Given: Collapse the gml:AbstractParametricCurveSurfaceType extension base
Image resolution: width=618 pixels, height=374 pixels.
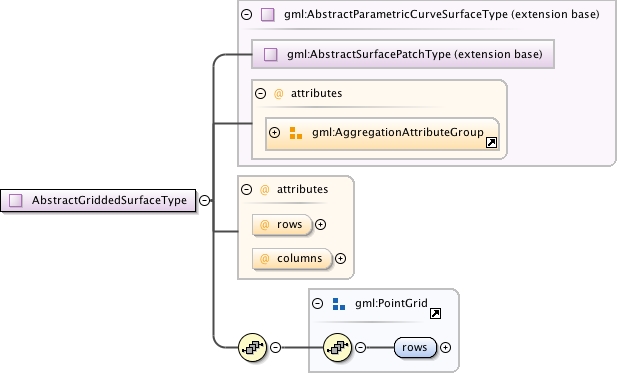Looking at the screenshot, I should click(246, 15).
